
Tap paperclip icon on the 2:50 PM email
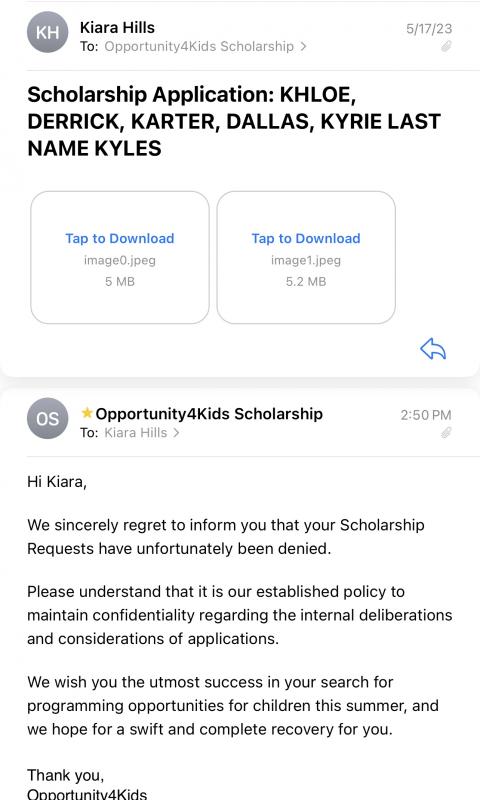(x=446, y=433)
